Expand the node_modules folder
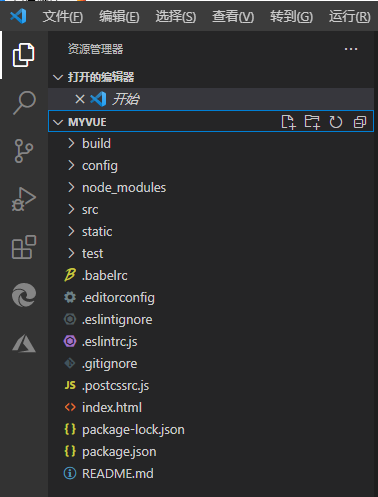Image resolution: width=378 pixels, height=497 pixels. point(71,187)
